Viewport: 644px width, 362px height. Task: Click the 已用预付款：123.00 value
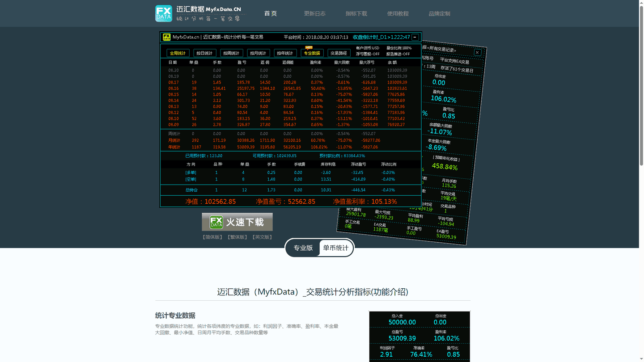coord(204,156)
